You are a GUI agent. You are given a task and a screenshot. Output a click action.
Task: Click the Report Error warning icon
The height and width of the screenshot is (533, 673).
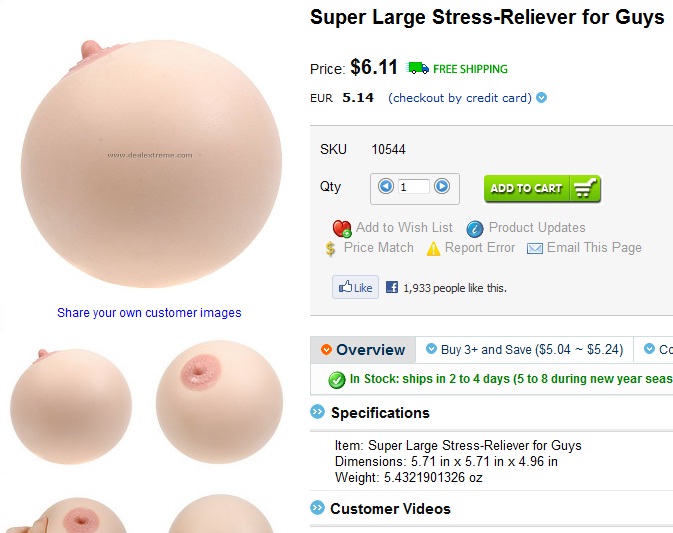[x=433, y=248]
